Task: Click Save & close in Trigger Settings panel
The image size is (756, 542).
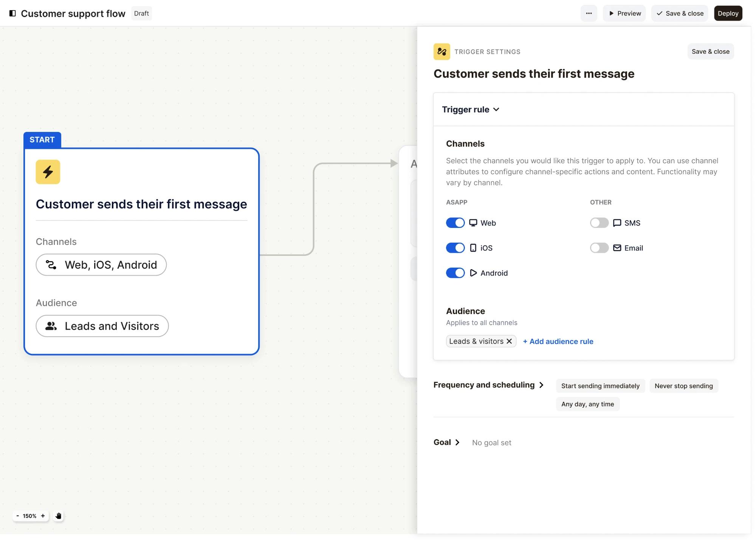Action: pyautogui.click(x=711, y=51)
